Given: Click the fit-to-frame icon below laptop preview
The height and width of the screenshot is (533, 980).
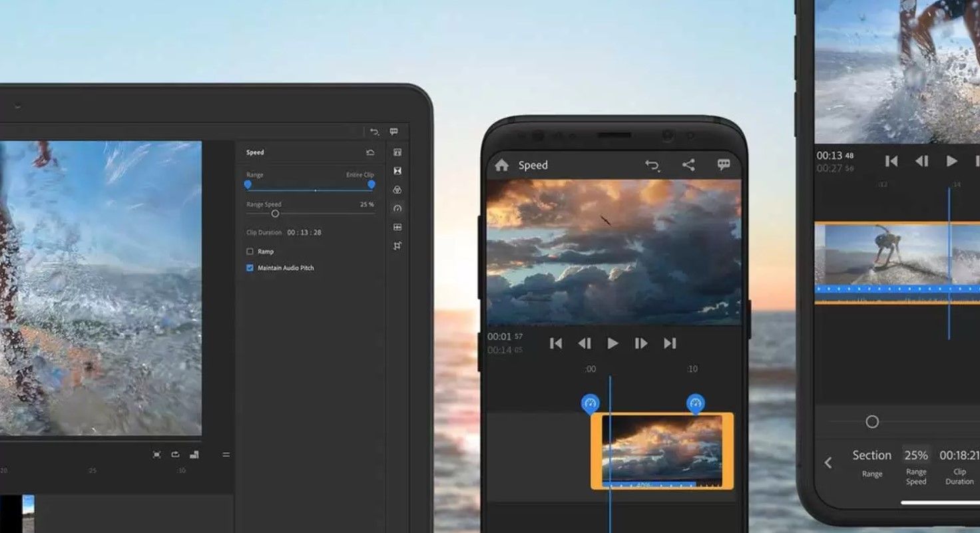Looking at the screenshot, I should coord(156,454).
